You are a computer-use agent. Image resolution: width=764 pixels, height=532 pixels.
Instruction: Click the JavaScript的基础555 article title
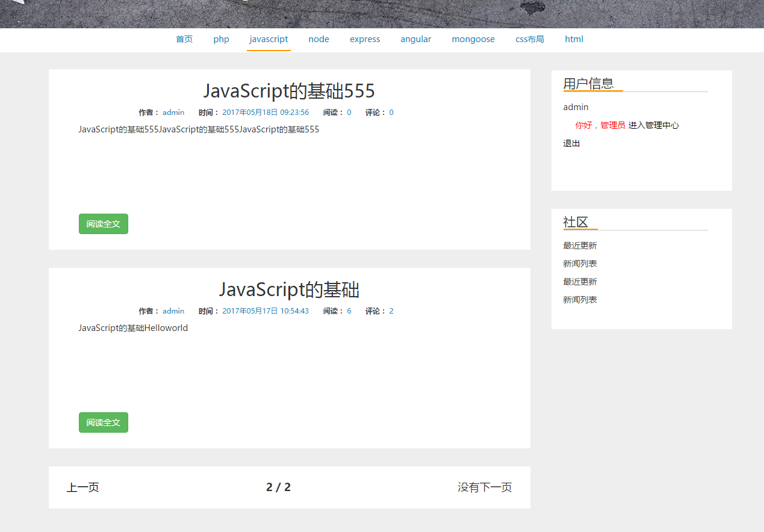[x=289, y=91]
